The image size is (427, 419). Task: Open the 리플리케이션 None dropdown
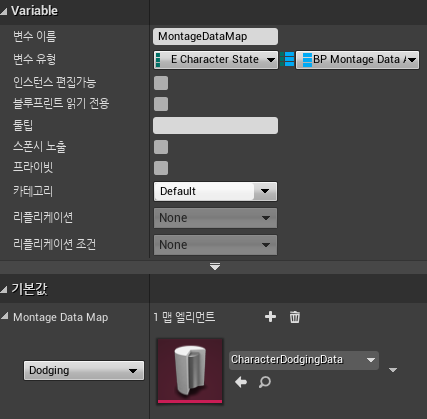coord(215,218)
